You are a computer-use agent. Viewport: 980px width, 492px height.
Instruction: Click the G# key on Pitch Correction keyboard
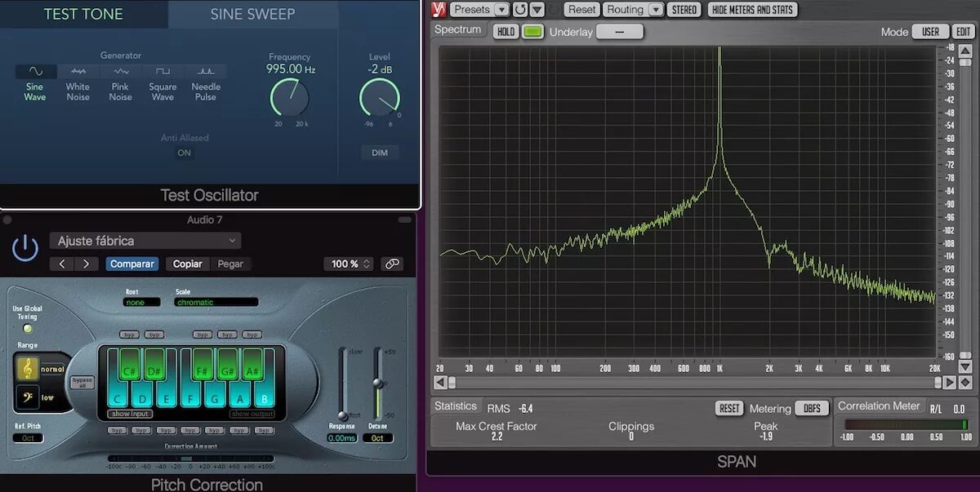(227, 365)
